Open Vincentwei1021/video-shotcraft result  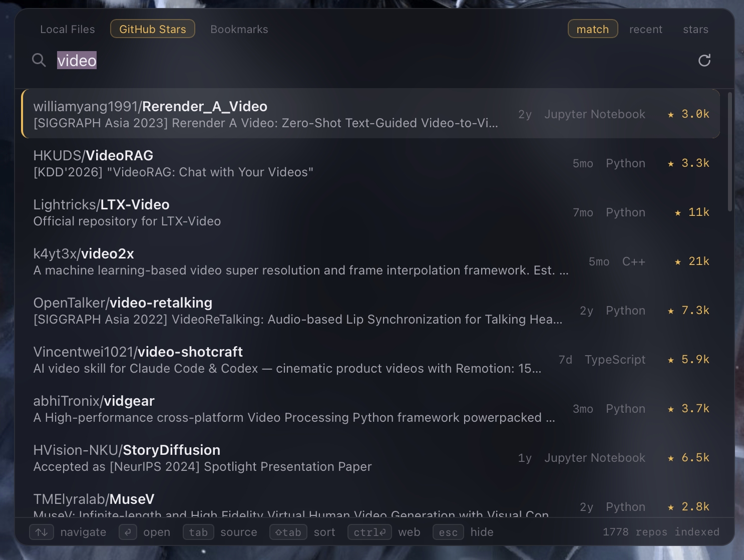click(370, 360)
